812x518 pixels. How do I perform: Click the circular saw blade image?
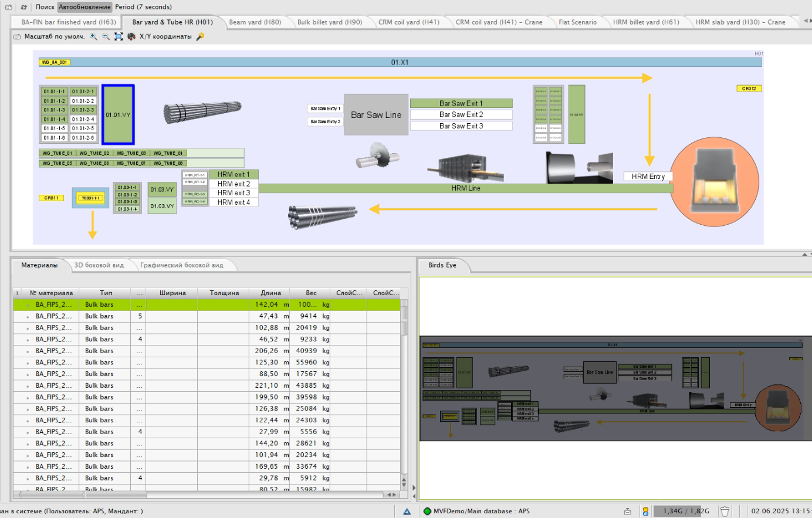tap(378, 155)
